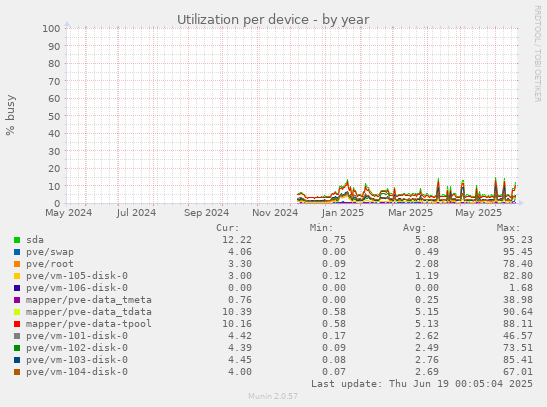This screenshot has height=407, width=547.
Task: Click the 'May 2024' x-axis label
Action: pyautogui.click(x=69, y=213)
